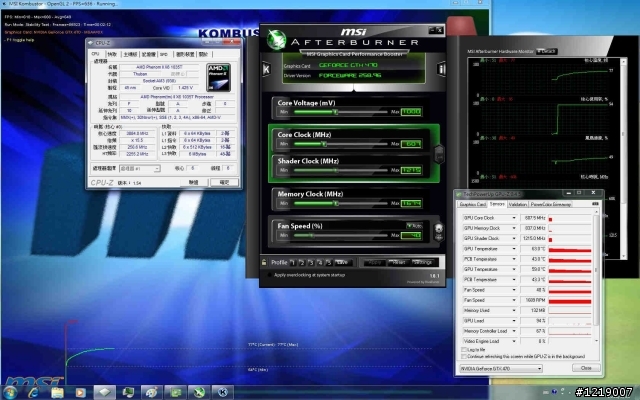Toggle the core/shader clock link icon
The height and width of the screenshot is (400, 640).
(x=439, y=154)
